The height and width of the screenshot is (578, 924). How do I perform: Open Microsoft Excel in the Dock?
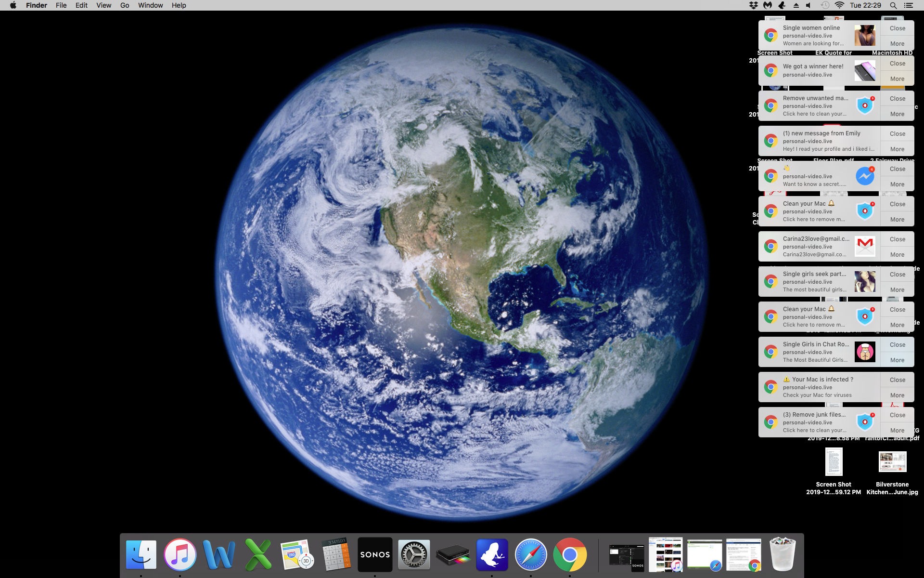(258, 554)
